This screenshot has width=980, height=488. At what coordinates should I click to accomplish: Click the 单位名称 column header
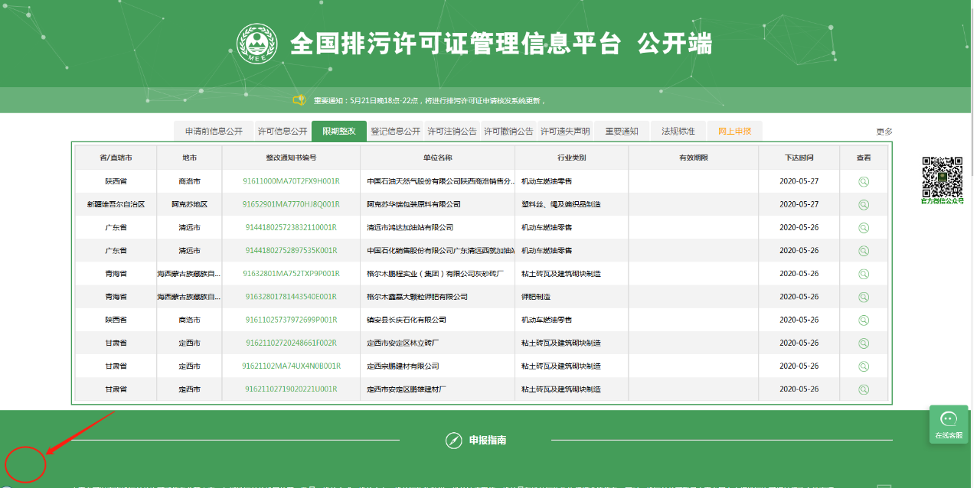point(437,158)
